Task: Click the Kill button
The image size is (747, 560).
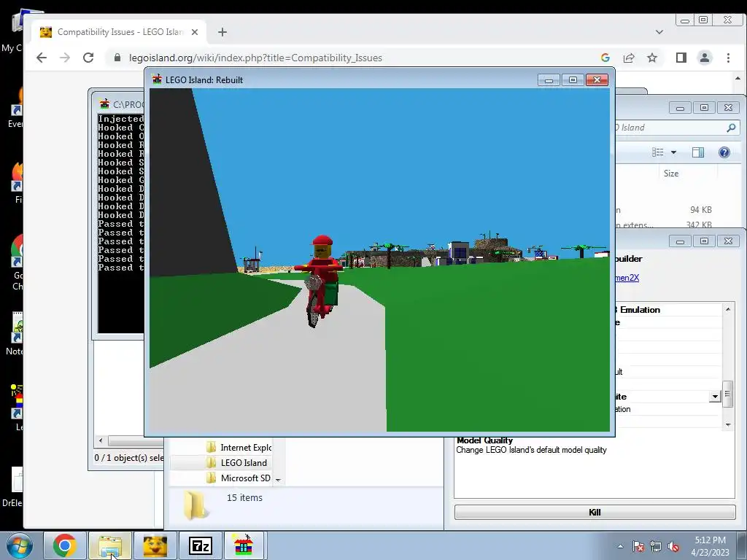Action: [595, 512]
